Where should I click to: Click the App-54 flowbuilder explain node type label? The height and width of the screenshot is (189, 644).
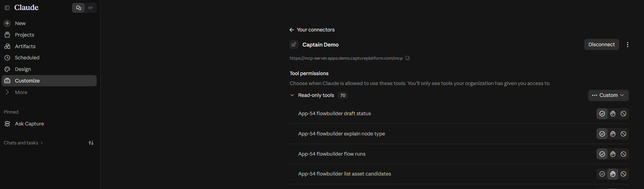(342, 134)
